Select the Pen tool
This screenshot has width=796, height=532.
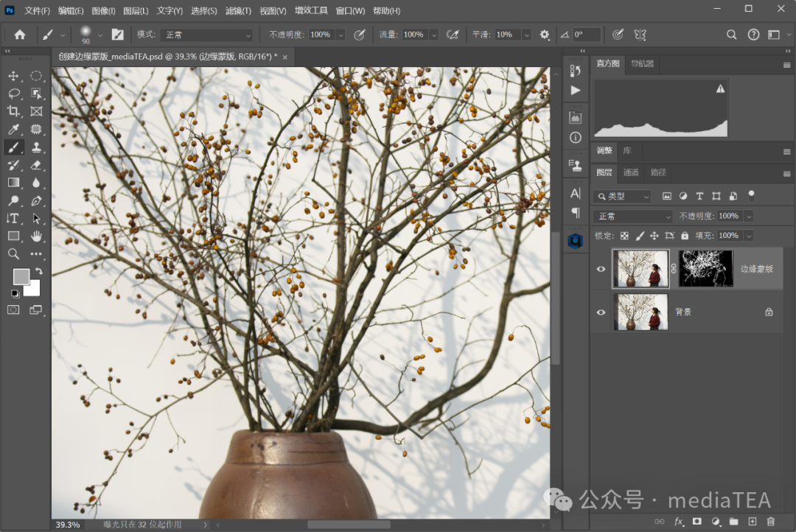pyautogui.click(x=36, y=200)
